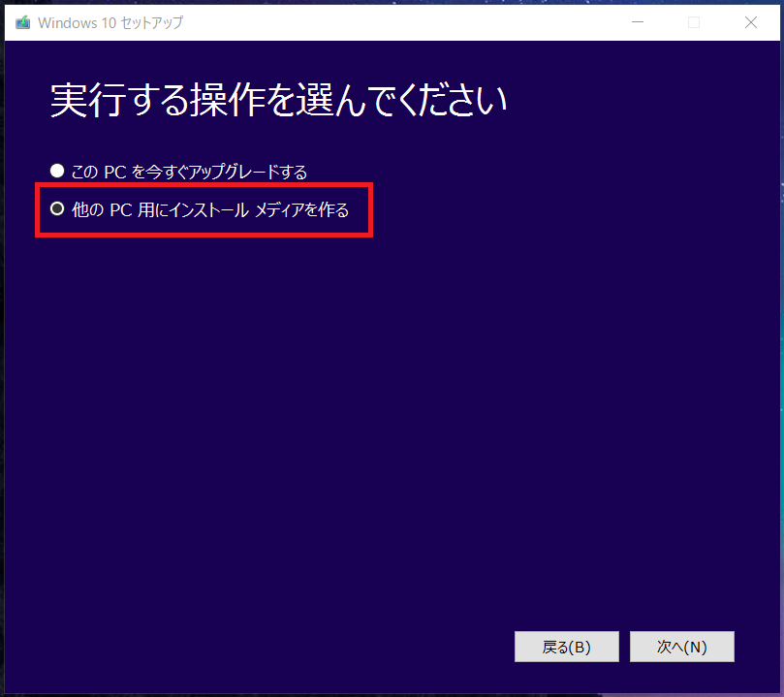Select the 他の PC 用にインストール メディアを作る radio button
Image resolution: width=784 pixels, height=697 pixels.
(57, 208)
